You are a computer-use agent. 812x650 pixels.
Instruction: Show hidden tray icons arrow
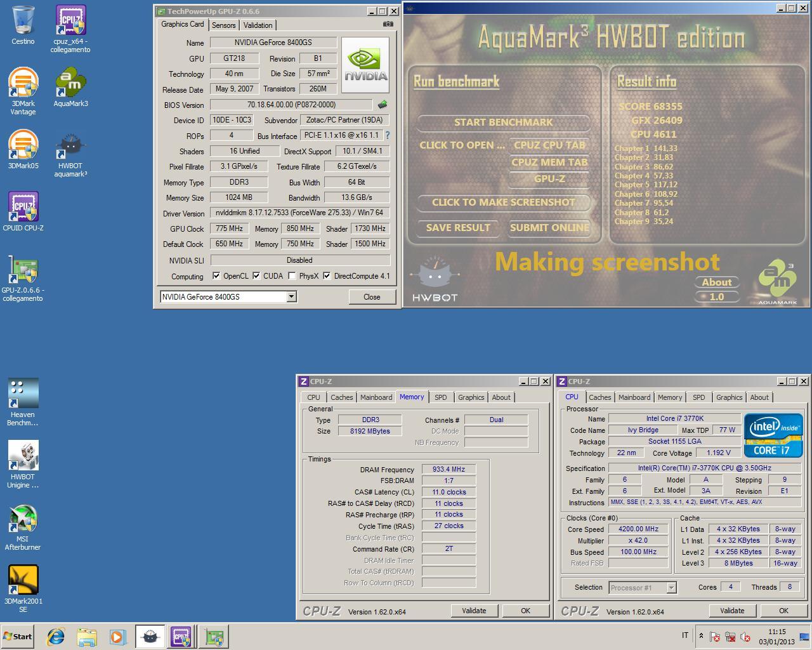[701, 636]
